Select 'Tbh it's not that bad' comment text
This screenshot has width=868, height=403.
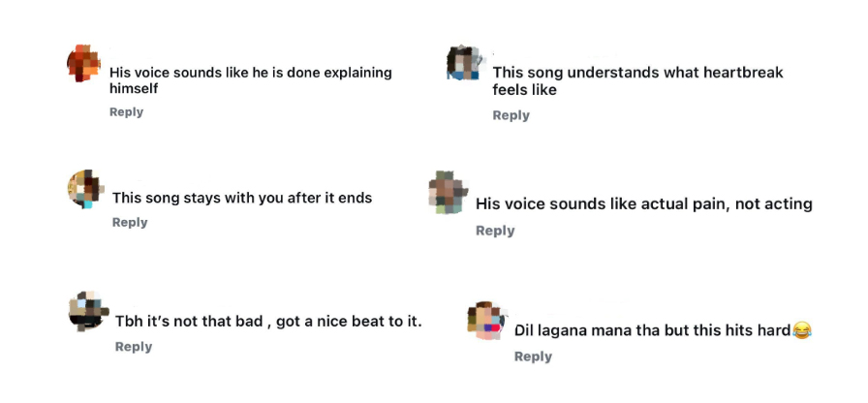(x=268, y=321)
